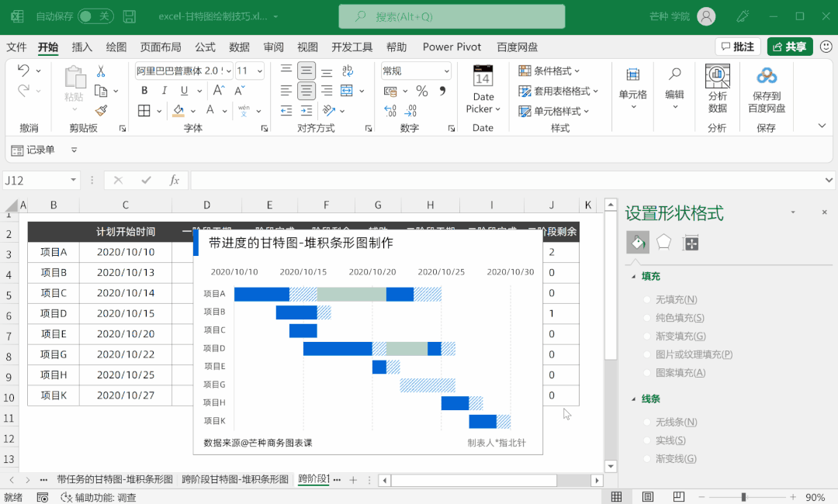The height and width of the screenshot is (504, 838).
Task: Select Effects pentagon icon in pane
Action: click(663, 243)
